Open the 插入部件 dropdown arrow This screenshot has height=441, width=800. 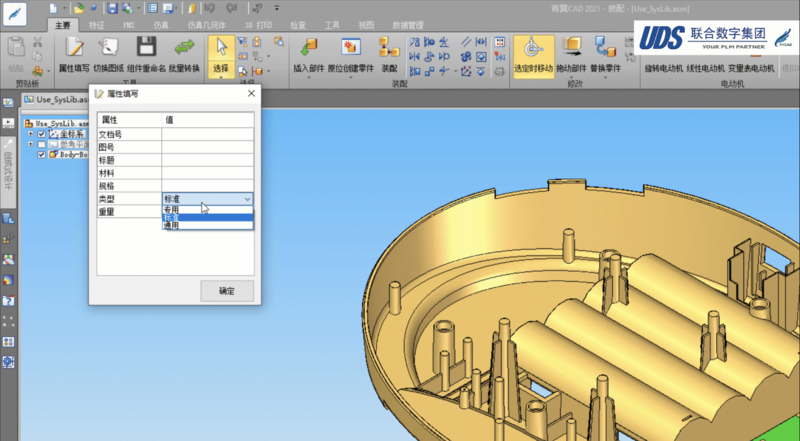tap(308, 78)
